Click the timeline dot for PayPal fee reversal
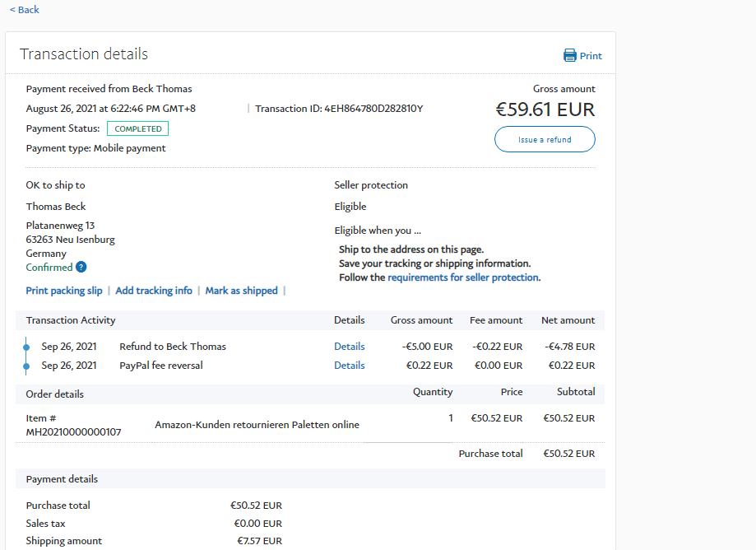Screen dimensions: 756x550 point(26,366)
